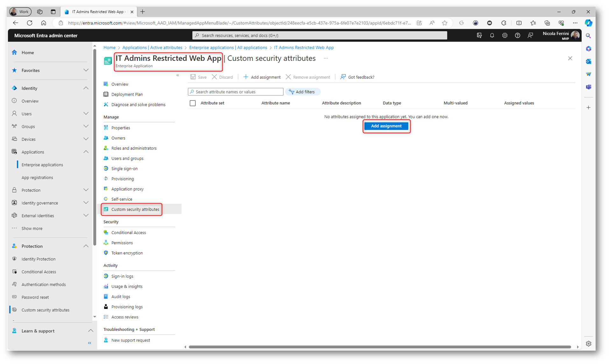609x364 pixels.
Task: Expand the Identity governance section
Action: pyautogui.click(x=86, y=203)
